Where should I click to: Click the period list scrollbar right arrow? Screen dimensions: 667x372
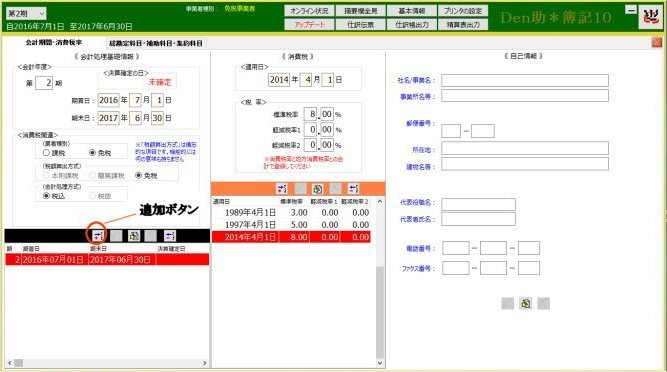(205, 363)
